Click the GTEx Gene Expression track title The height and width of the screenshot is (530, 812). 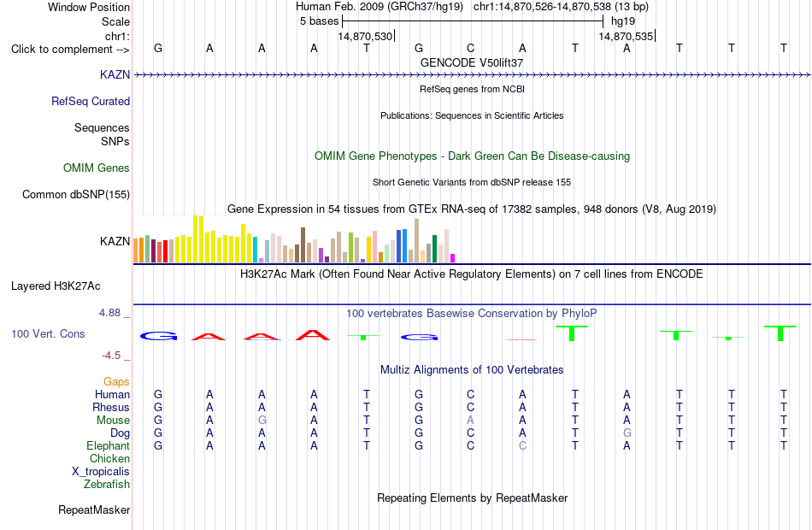click(x=472, y=209)
